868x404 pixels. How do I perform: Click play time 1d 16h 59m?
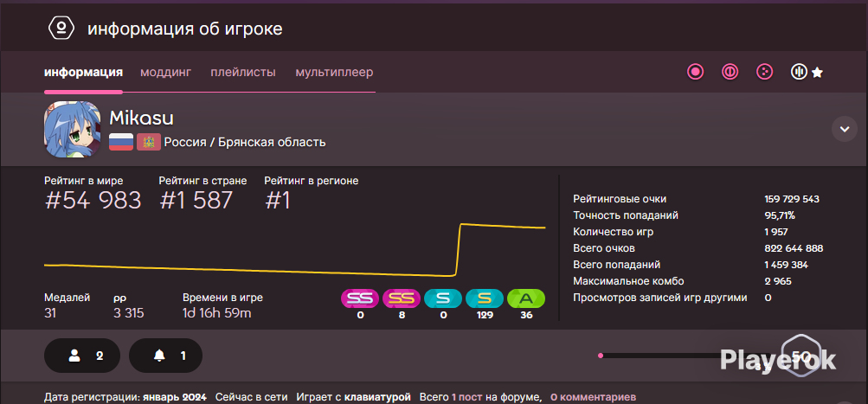pyautogui.click(x=217, y=313)
